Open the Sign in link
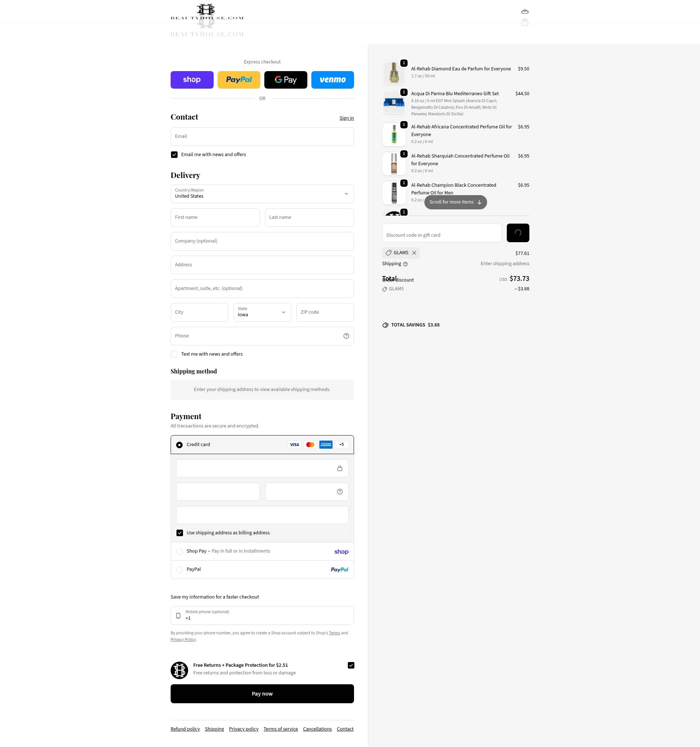 (x=346, y=118)
